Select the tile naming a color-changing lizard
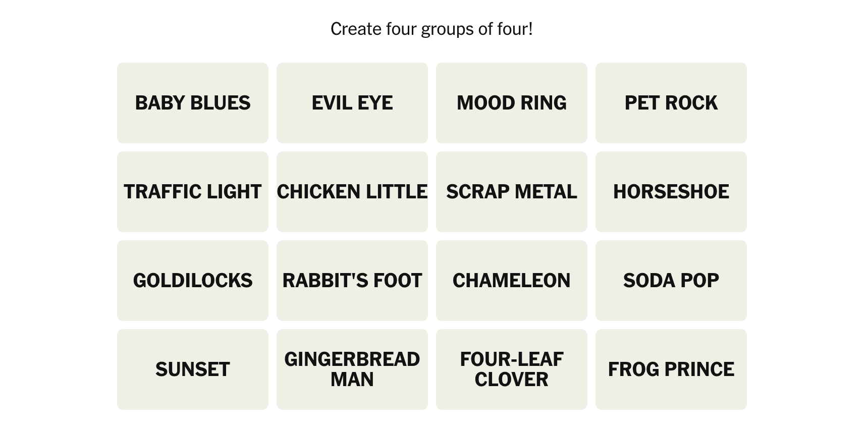Viewport: 868px width, 428px height. click(x=512, y=281)
